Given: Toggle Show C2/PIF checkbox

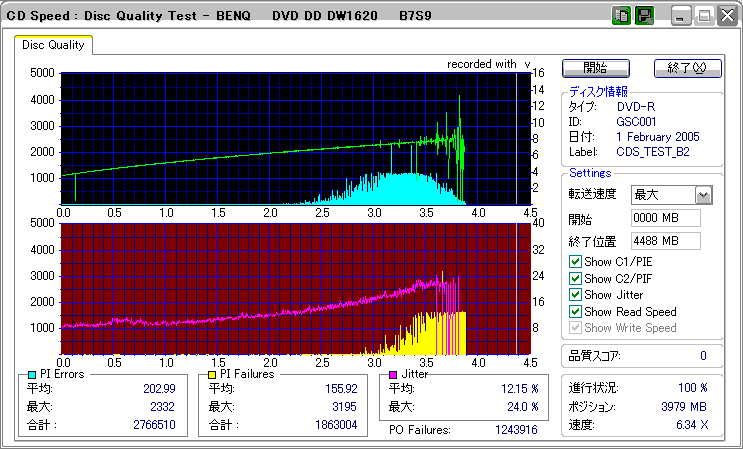Looking at the screenshot, I should coord(575,278).
